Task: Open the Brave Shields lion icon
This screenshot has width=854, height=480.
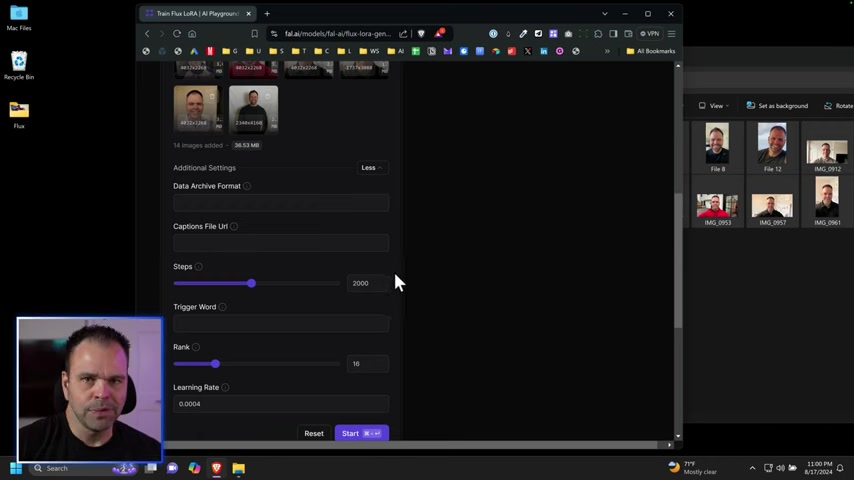Action: click(x=421, y=34)
